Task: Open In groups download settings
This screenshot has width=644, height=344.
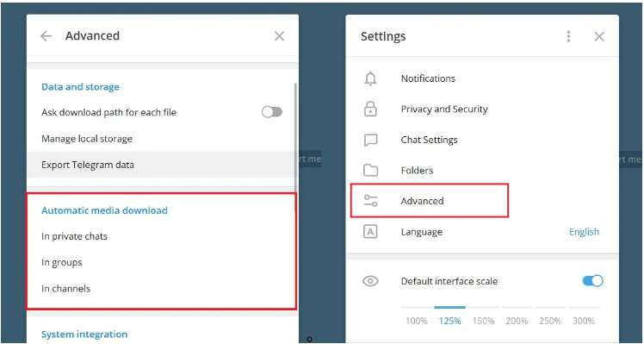Action: click(x=162, y=262)
